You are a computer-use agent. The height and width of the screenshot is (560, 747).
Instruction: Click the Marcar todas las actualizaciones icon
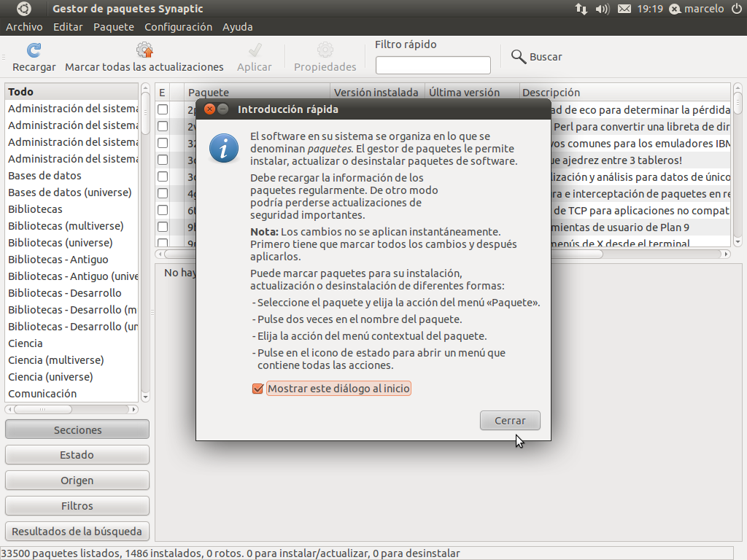(x=144, y=51)
